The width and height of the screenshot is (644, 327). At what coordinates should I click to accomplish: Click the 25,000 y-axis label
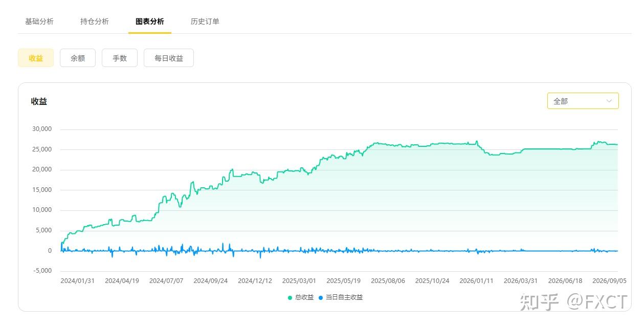coord(42,149)
